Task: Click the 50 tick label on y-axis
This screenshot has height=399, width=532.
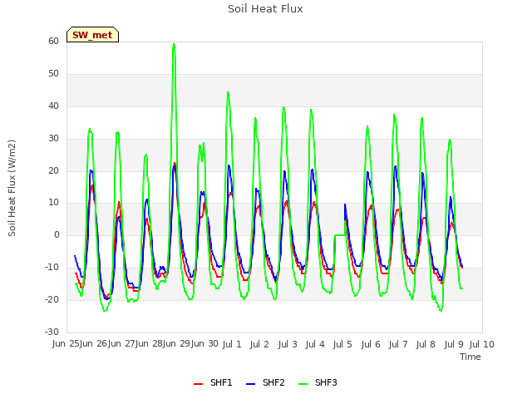Action: click(x=53, y=74)
